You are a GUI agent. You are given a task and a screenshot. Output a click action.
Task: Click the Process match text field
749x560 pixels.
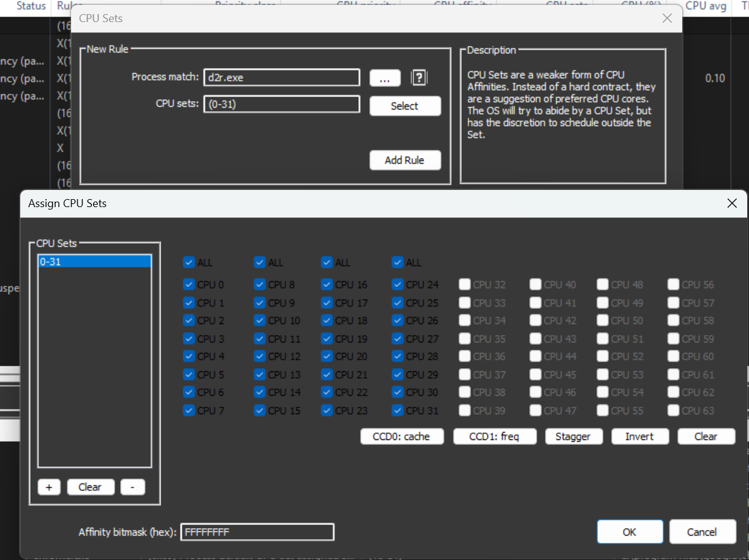click(281, 78)
